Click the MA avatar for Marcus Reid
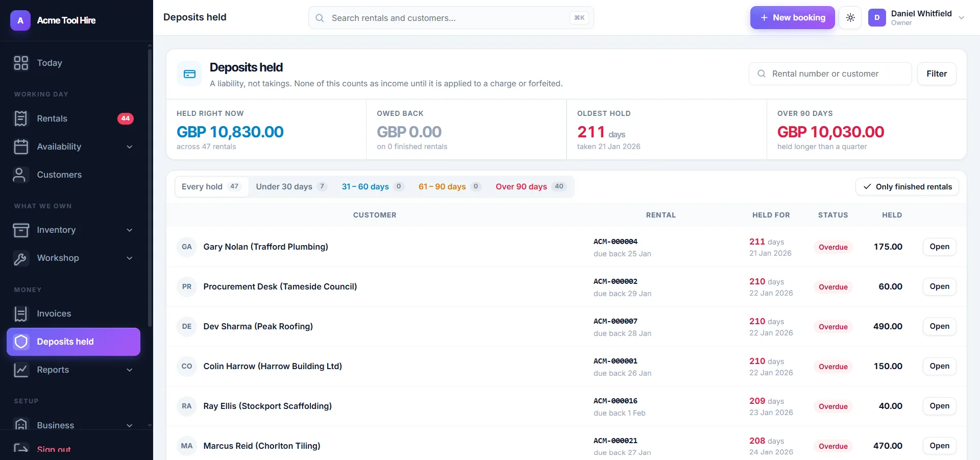980x460 pixels. [187, 446]
